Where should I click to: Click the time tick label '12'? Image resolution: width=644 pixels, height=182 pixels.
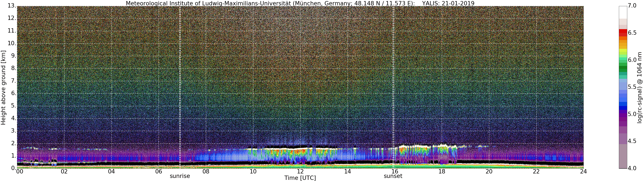(300, 172)
